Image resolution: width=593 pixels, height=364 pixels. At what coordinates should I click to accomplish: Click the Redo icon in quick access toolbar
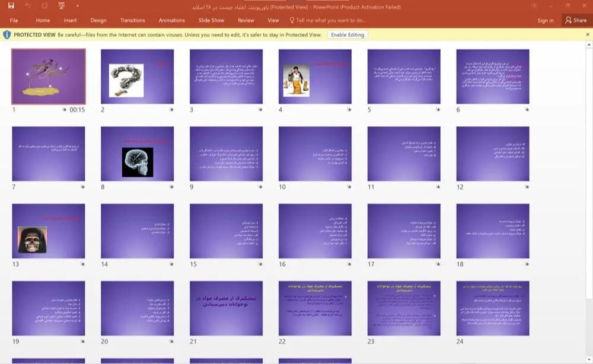pyautogui.click(x=44, y=6)
